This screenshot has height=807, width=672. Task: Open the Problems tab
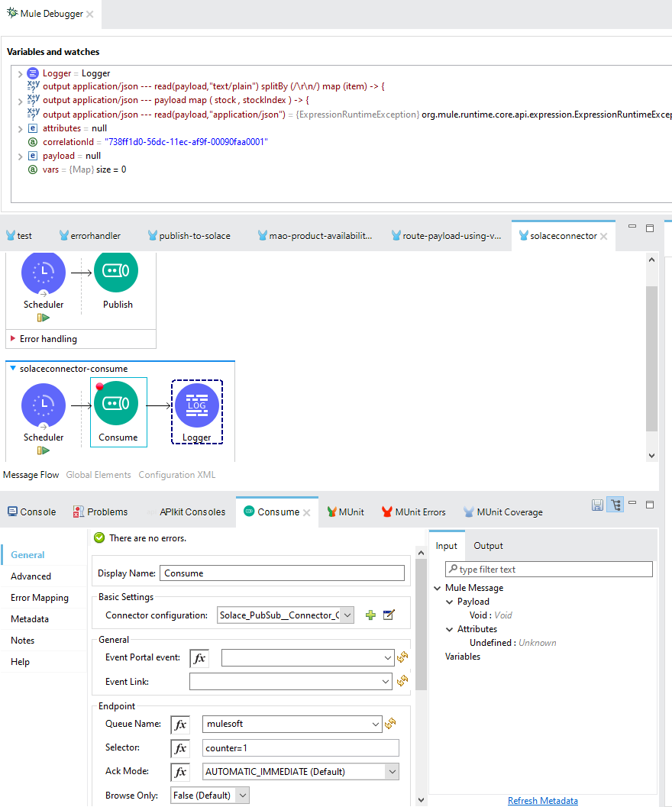click(x=100, y=512)
